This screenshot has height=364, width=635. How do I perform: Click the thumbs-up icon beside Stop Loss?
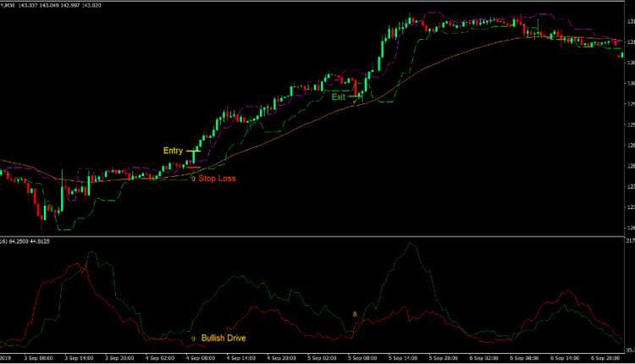tap(193, 179)
